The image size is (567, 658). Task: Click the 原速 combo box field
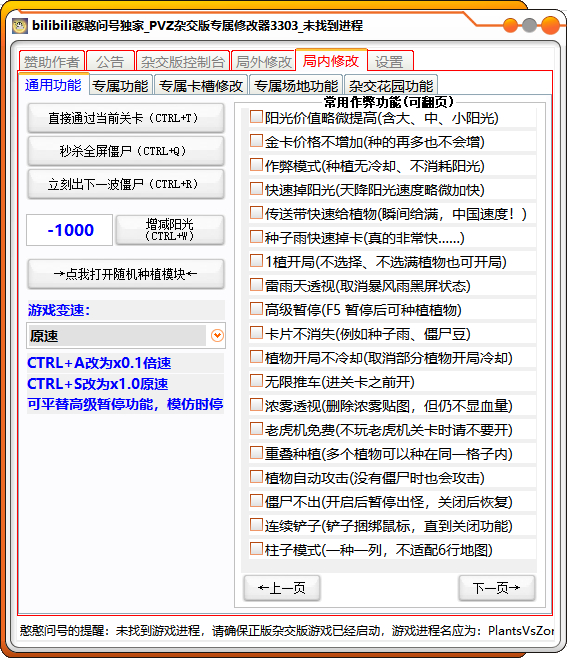pyautogui.click(x=126, y=336)
